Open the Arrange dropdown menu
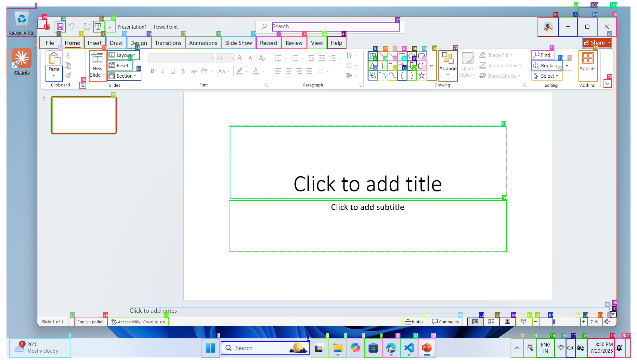The image size is (637, 364). [x=448, y=65]
